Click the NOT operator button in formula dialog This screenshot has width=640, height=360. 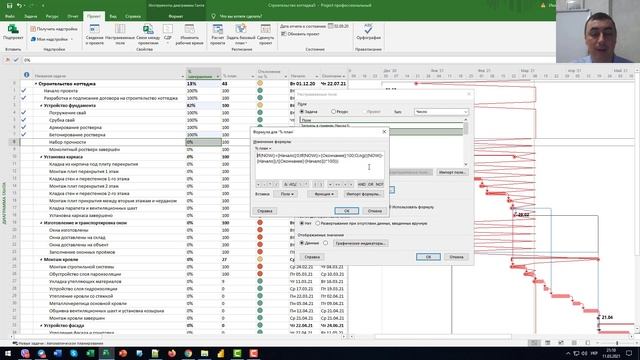(x=379, y=184)
